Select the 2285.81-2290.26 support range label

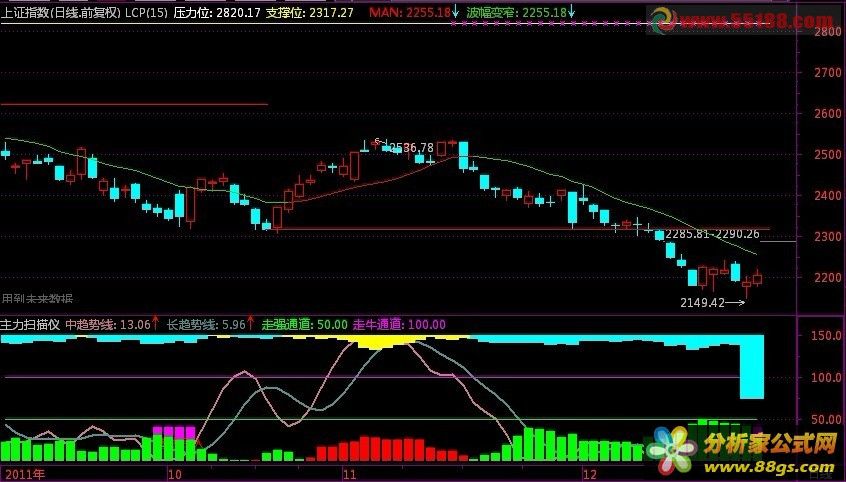(712, 234)
